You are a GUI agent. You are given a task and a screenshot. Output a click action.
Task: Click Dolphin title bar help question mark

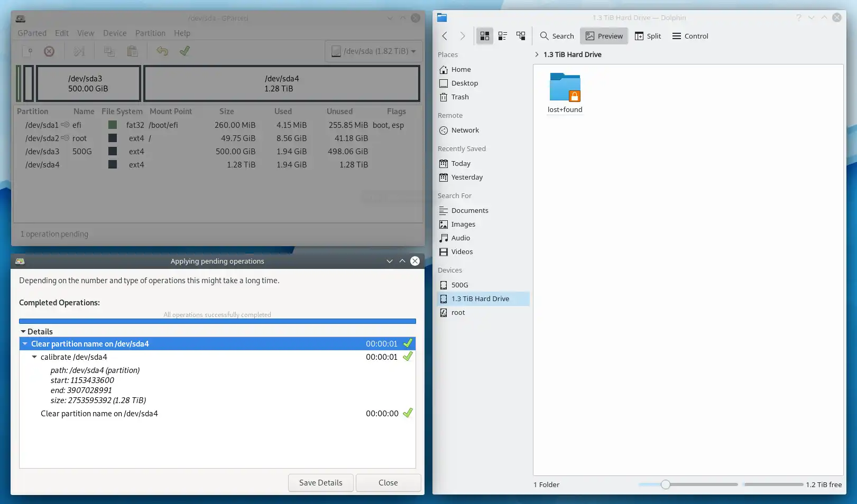(x=798, y=17)
